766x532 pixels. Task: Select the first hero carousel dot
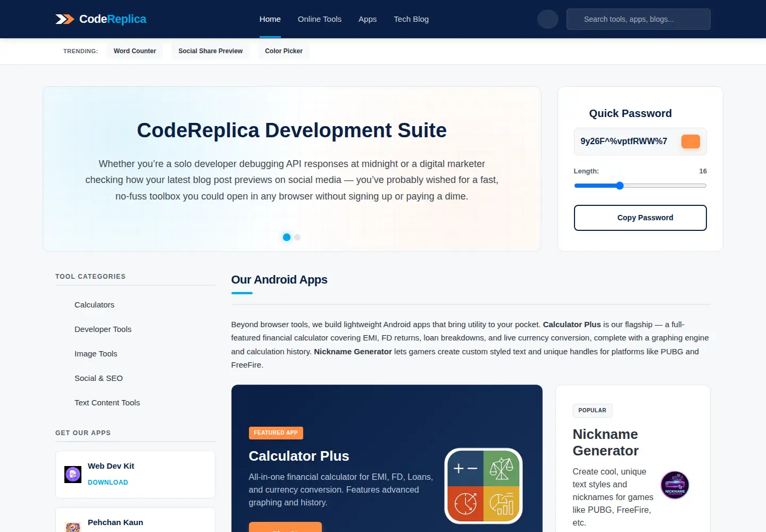coord(287,237)
